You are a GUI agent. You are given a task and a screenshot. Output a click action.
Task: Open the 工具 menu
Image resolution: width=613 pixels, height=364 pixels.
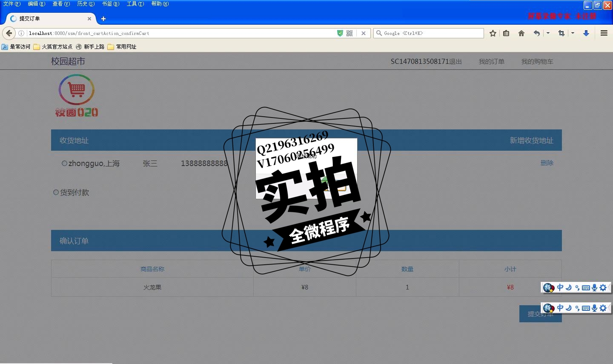pyautogui.click(x=135, y=4)
